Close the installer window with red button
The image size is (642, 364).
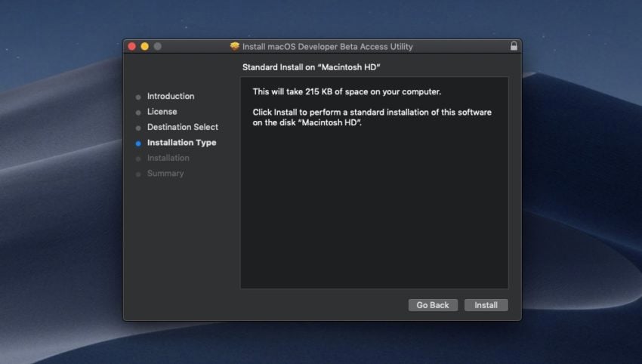tap(132, 46)
